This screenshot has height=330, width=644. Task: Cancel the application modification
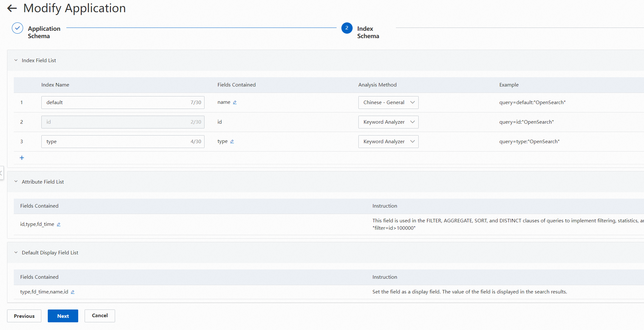(100, 316)
